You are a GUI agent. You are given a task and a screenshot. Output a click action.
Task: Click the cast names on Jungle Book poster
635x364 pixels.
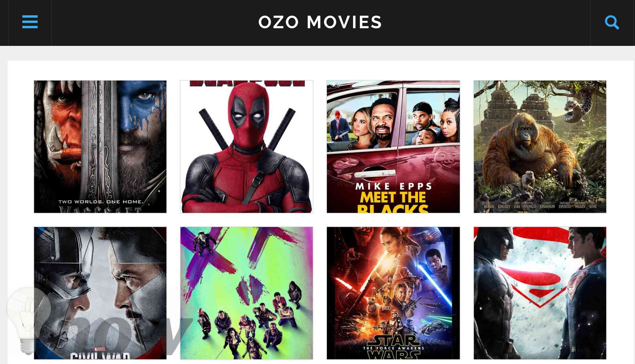[540, 205]
